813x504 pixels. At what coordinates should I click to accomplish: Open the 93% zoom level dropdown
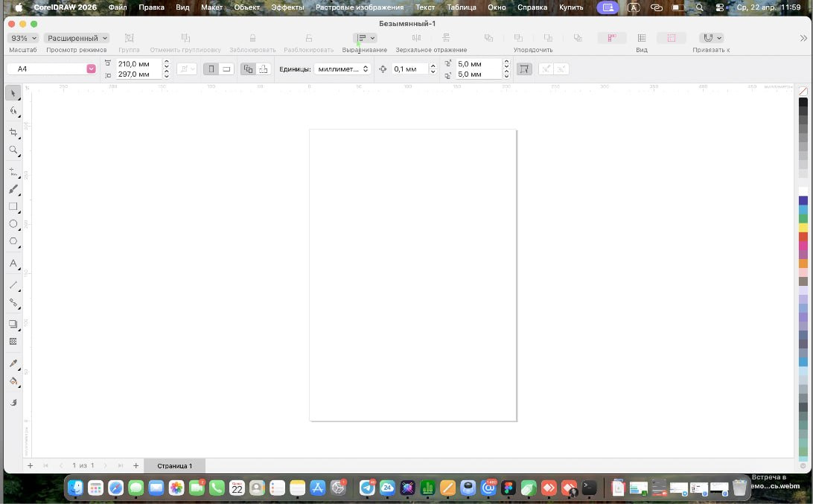[x=23, y=38]
